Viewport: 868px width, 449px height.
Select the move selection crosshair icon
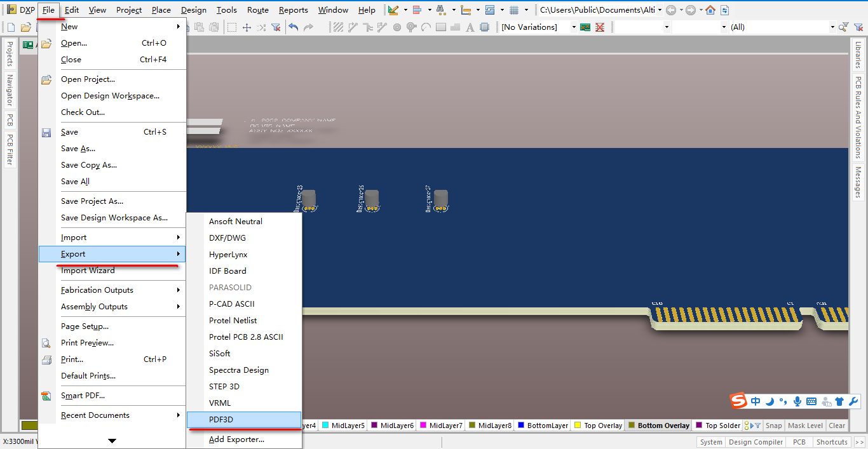click(x=247, y=27)
